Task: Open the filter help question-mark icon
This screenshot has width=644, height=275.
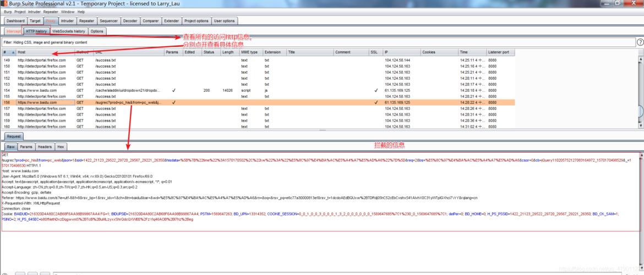Action: point(640,42)
